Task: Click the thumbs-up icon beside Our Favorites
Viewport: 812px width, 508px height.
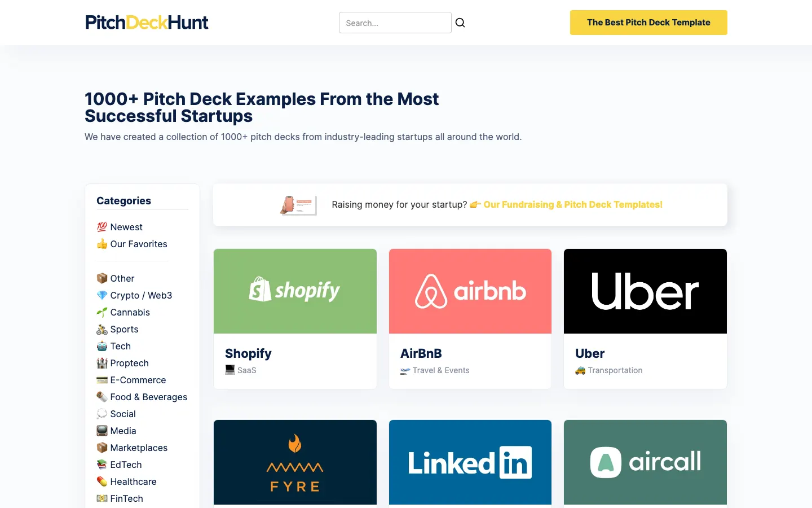Action: click(101, 244)
